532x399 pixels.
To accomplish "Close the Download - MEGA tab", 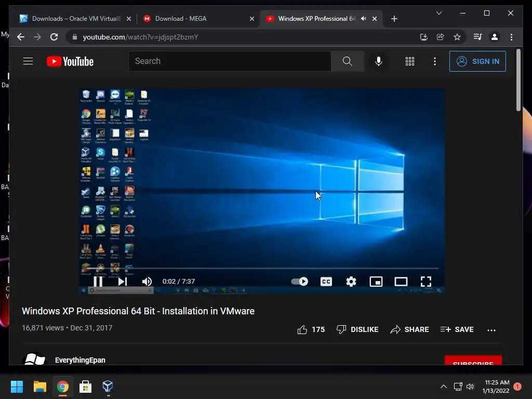I will (x=252, y=19).
